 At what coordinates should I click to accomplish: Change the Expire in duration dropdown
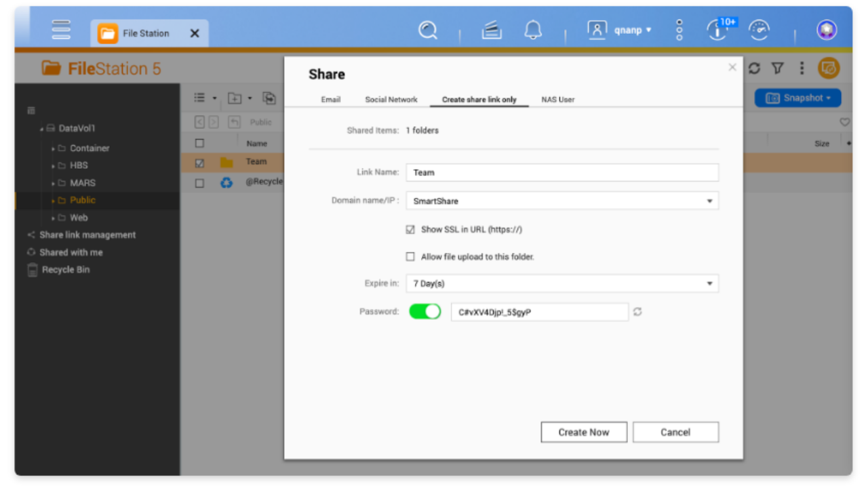click(x=709, y=283)
